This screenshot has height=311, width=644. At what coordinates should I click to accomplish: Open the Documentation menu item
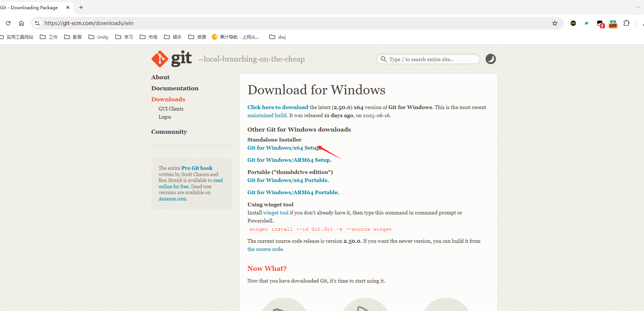[175, 88]
